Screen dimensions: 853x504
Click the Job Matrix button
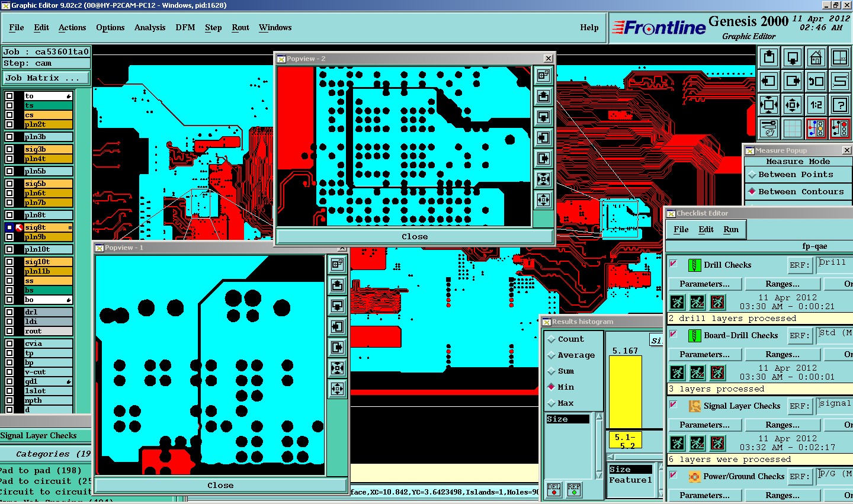(x=46, y=78)
